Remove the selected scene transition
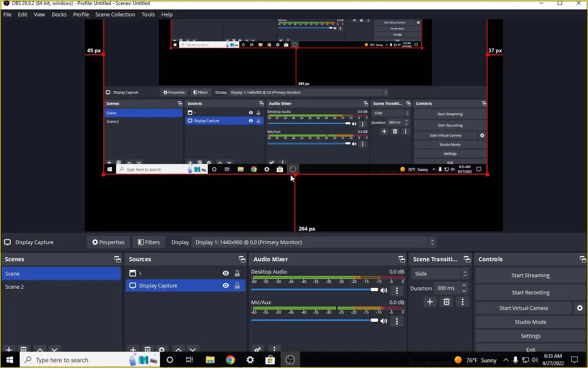The width and height of the screenshot is (588, 368). pos(447,302)
